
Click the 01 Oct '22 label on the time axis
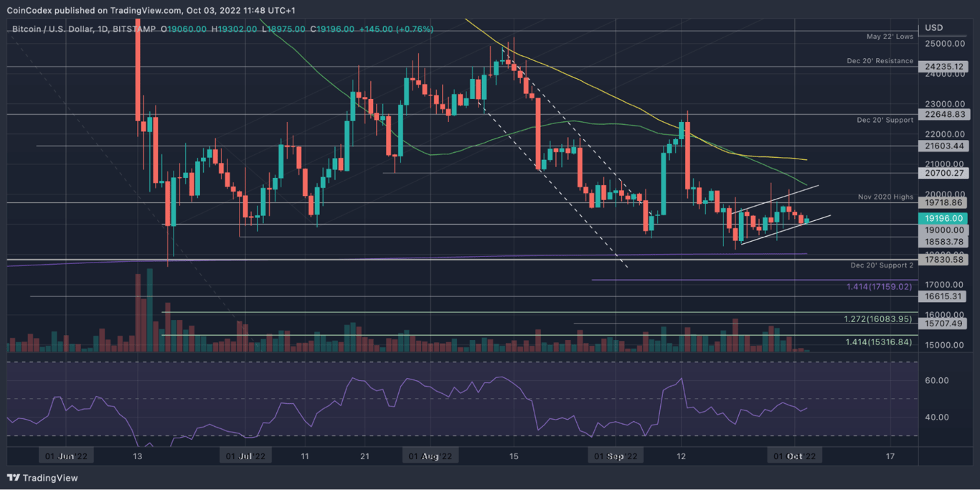coord(794,455)
